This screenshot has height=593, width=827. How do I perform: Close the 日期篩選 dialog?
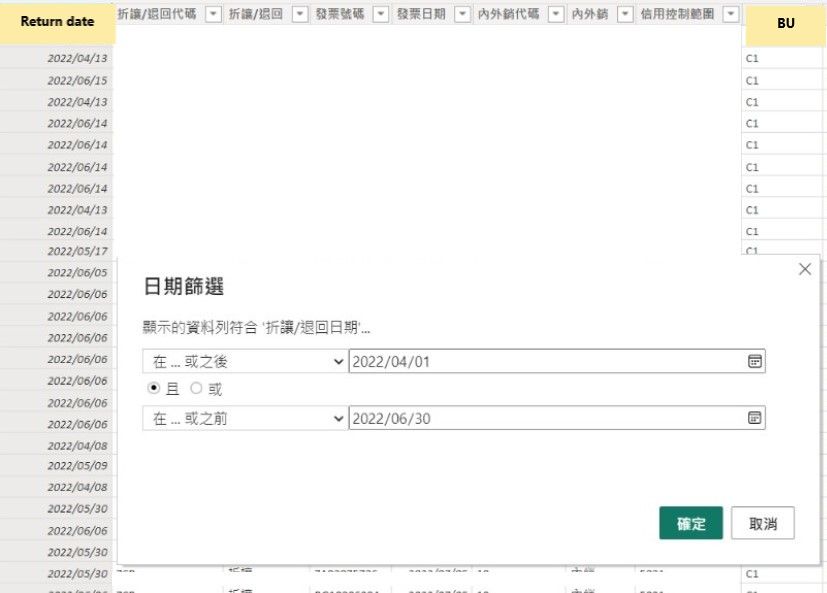coord(805,269)
